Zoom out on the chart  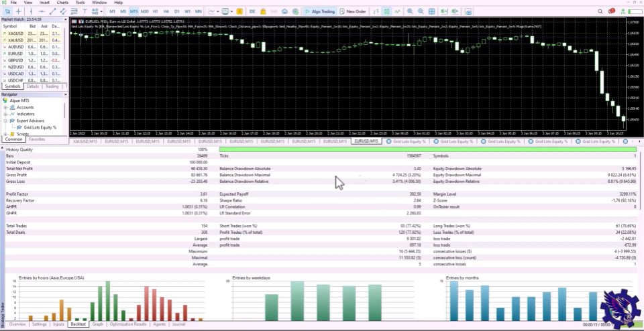tap(421, 11)
